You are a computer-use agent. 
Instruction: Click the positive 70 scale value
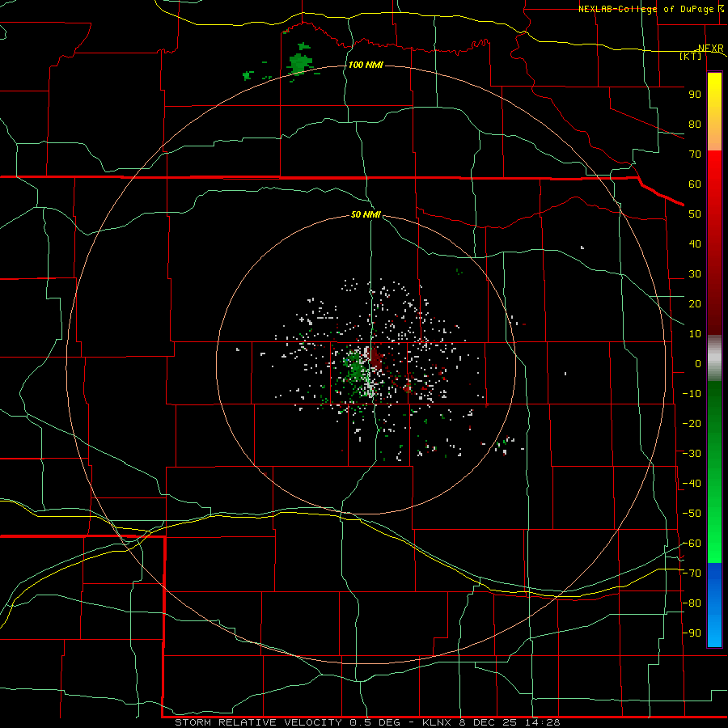pos(695,154)
